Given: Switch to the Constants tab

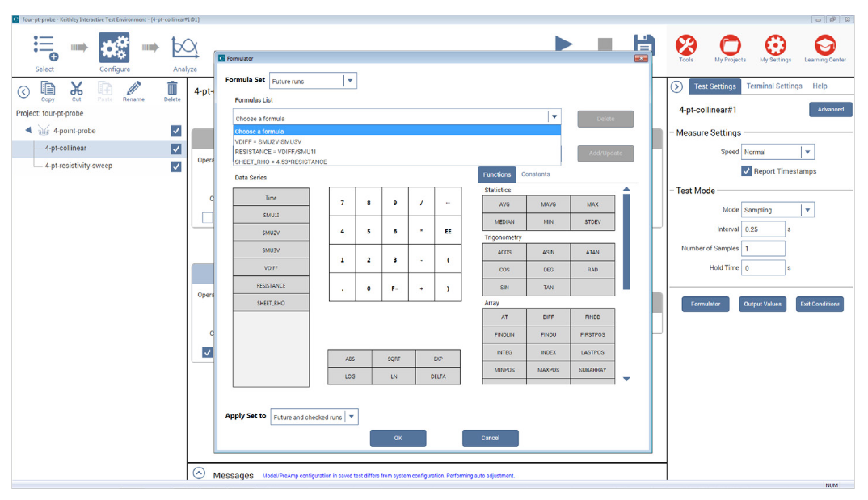Looking at the screenshot, I should (535, 174).
